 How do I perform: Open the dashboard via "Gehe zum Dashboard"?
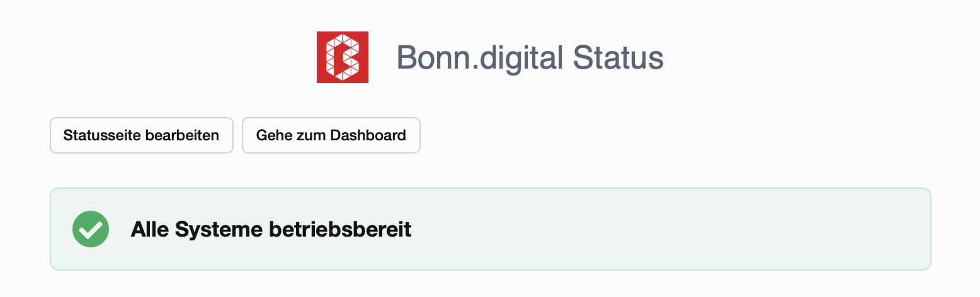click(331, 135)
